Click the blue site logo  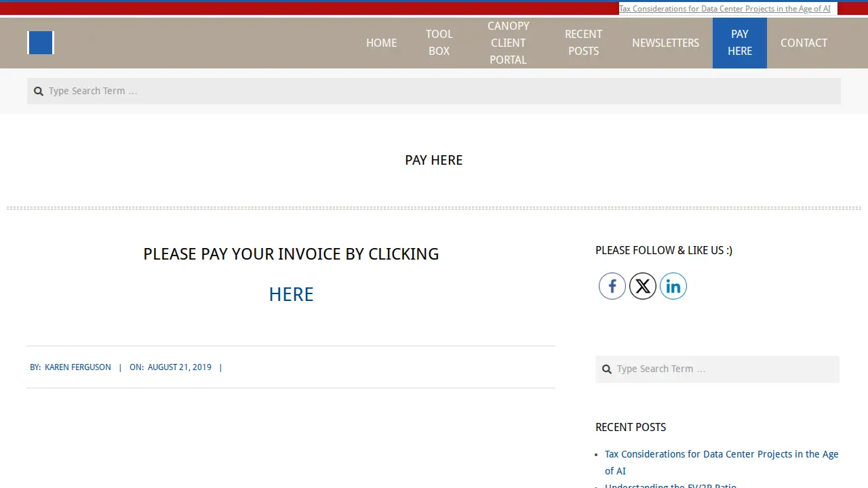point(41,43)
